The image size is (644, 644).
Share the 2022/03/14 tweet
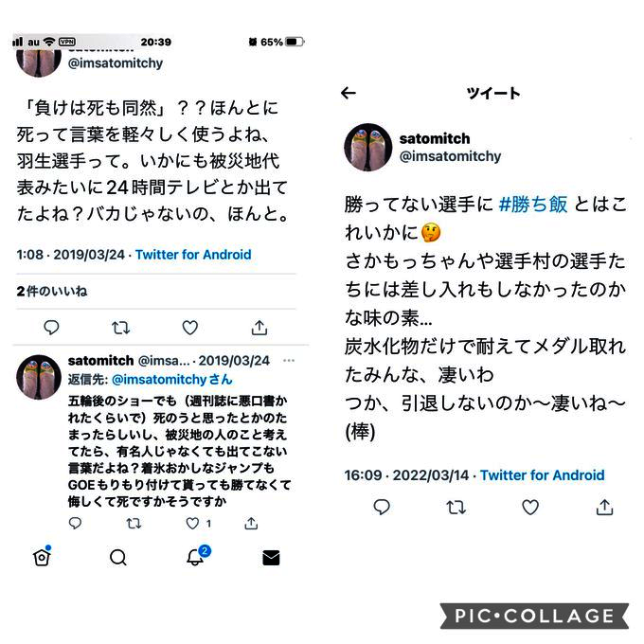[x=604, y=508]
